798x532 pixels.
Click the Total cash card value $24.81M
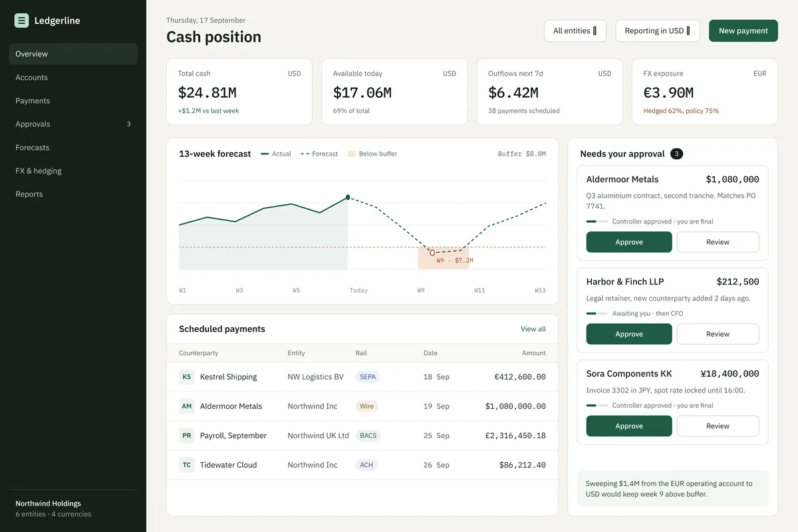tap(207, 92)
